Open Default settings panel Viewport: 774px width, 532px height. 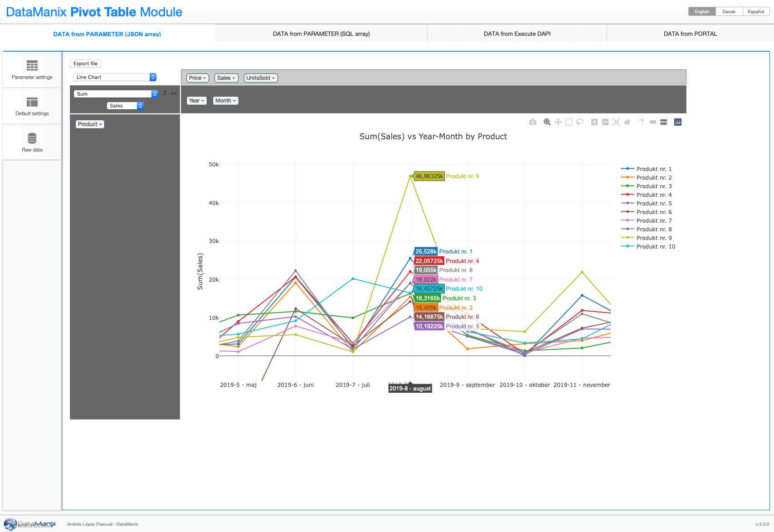coord(32,106)
